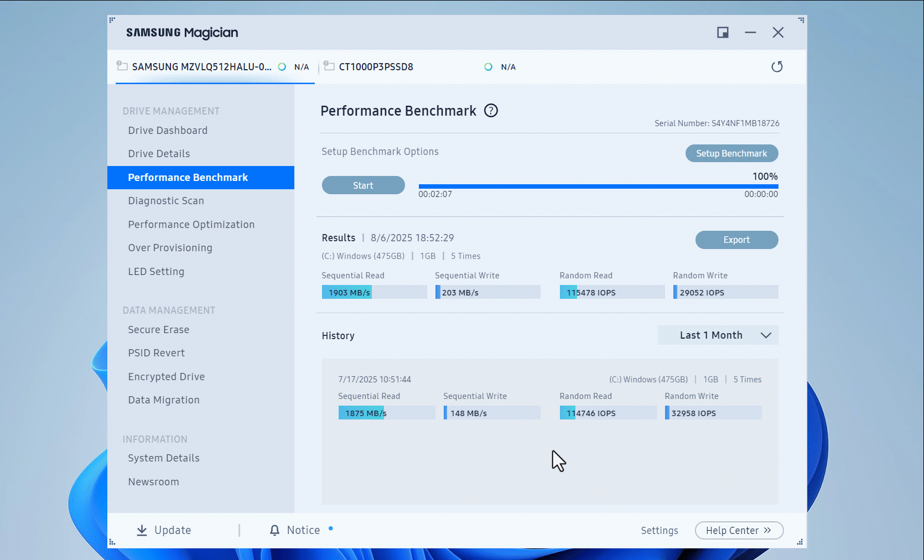
Task: Click the Update download icon
Action: pyautogui.click(x=142, y=530)
